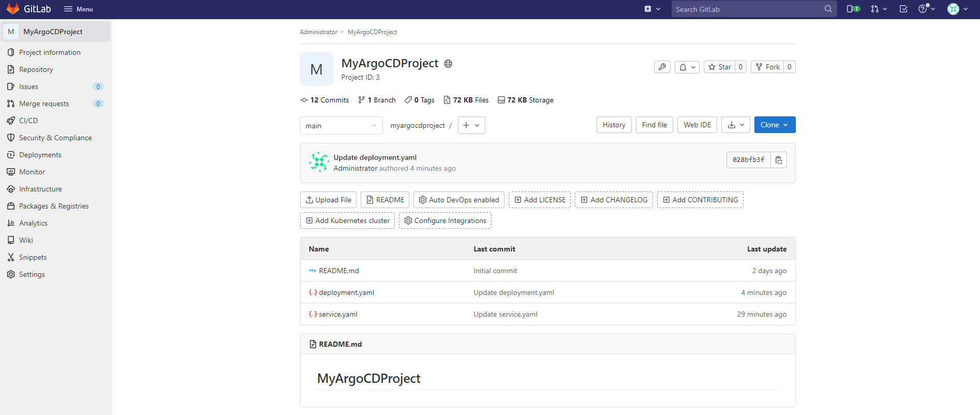Click the star count number
The width and height of the screenshot is (980, 415).
[740, 67]
